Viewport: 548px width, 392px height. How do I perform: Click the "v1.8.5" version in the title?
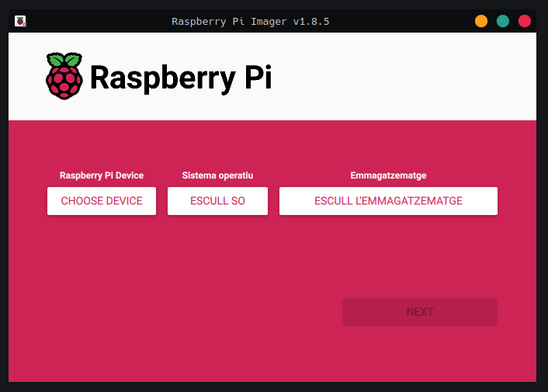[311, 21]
